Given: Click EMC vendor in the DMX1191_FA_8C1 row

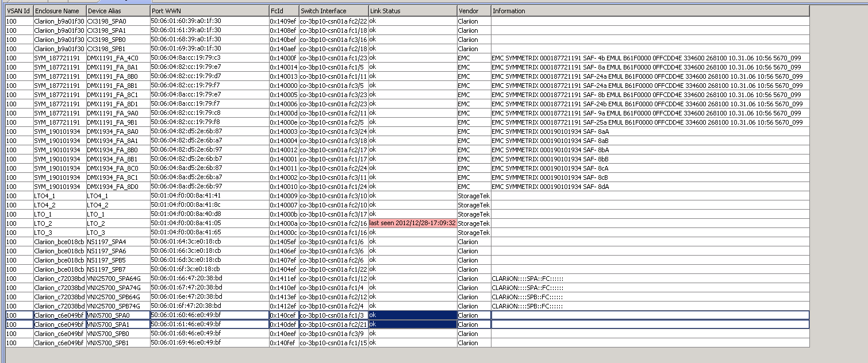Looking at the screenshot, I should pyautogui.click(x=474, y=95).
